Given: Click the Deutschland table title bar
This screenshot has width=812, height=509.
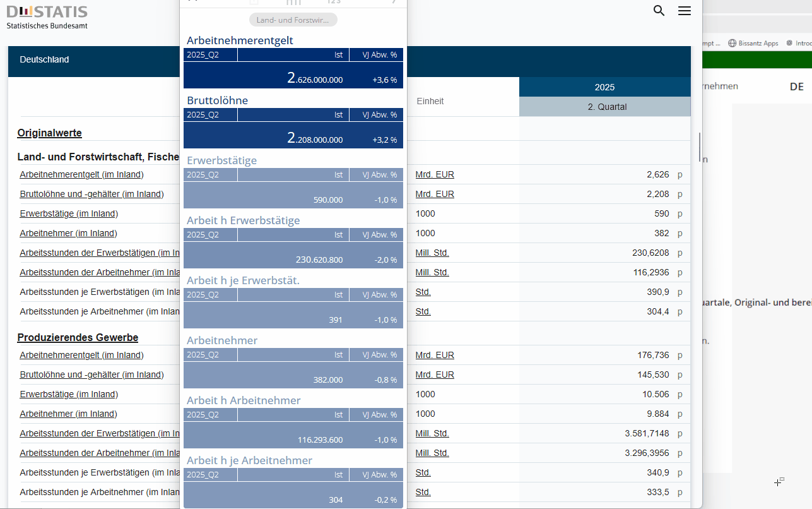Looking at the screenshot, I should click(x=95, y=61).
